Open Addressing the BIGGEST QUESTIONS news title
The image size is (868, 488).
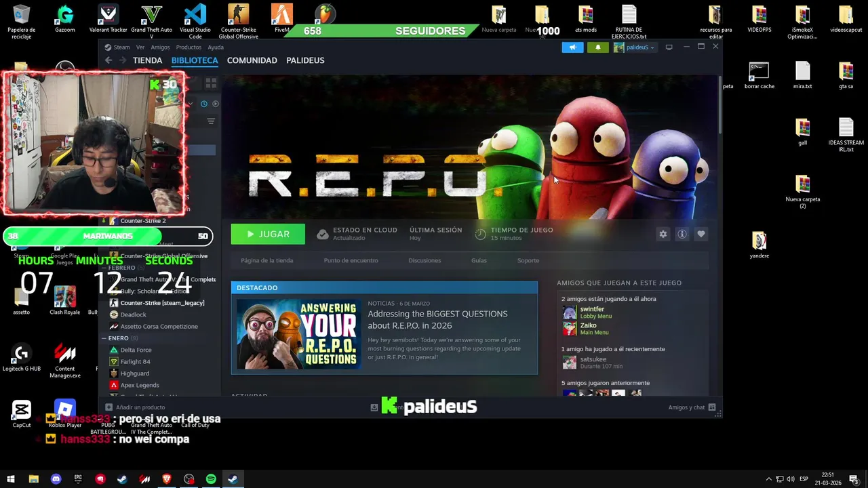[437, 319]
